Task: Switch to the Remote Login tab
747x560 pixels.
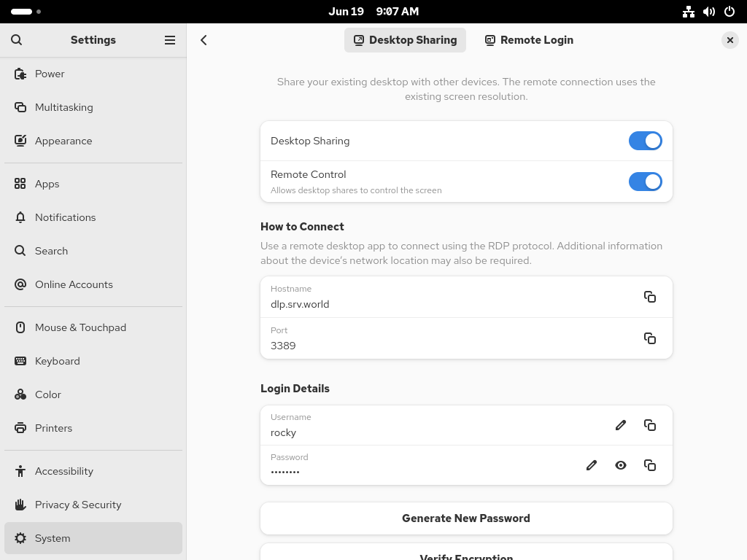Action: click(x=528, y=40)
